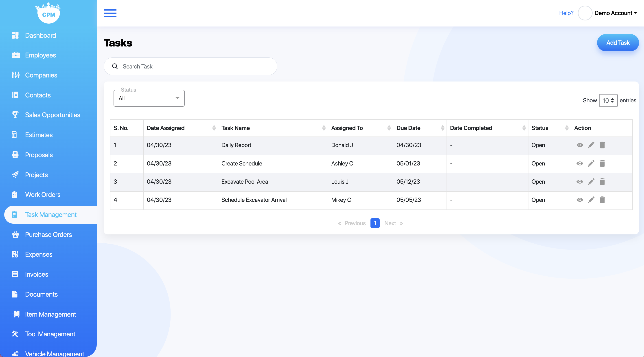The height and width of the screenshot is (357, 644).
Task: Delete the Create Schedule task
Action: point(602,163)
